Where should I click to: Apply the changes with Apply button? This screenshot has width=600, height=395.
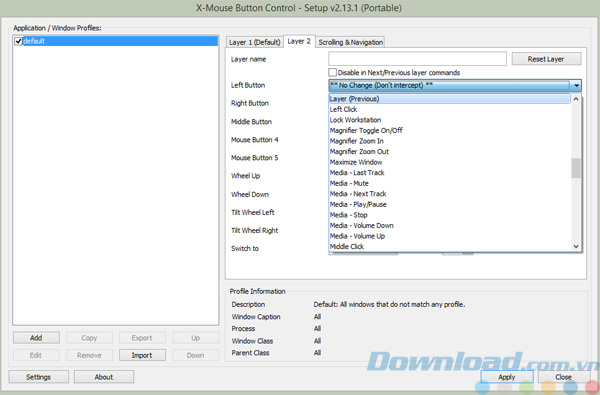507,377
